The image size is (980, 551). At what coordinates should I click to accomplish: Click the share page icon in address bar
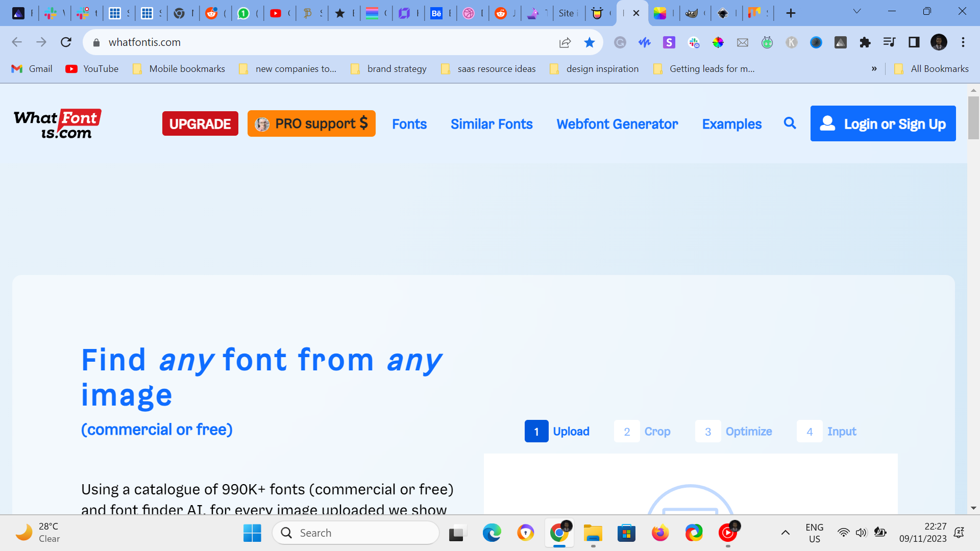coord(565,42)
